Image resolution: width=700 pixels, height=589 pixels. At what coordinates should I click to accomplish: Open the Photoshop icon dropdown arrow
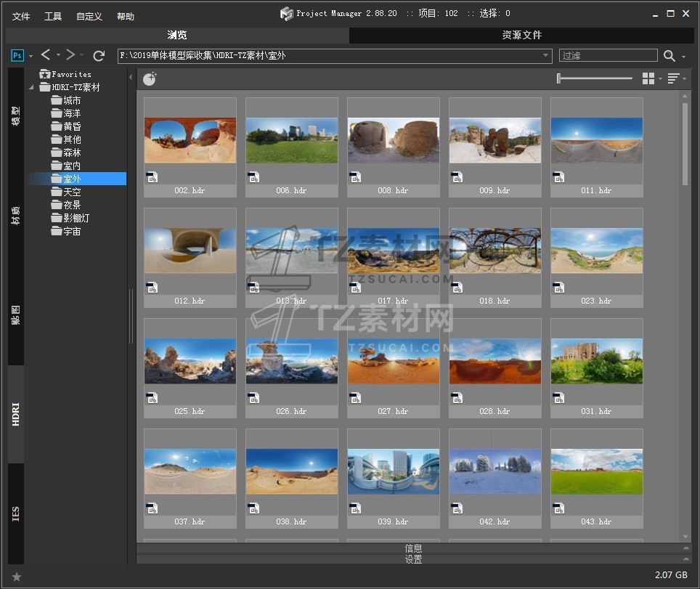pyautogui.click(x=30, y=56)
